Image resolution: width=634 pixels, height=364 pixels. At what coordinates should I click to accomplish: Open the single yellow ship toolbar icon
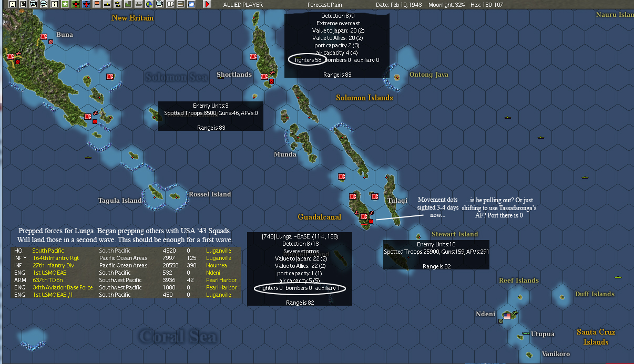coord(107,4)
